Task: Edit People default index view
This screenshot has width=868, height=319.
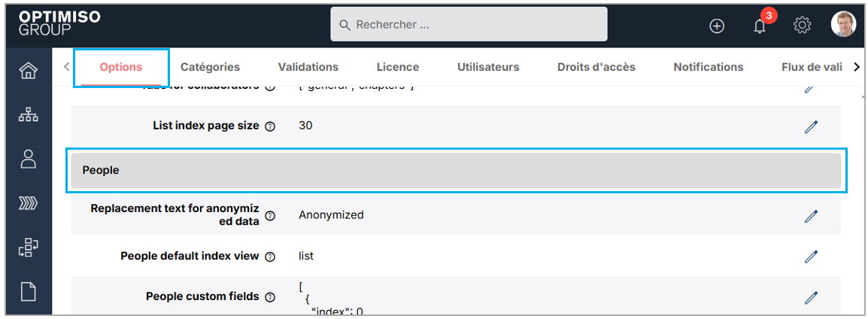Action: (810, 257)
